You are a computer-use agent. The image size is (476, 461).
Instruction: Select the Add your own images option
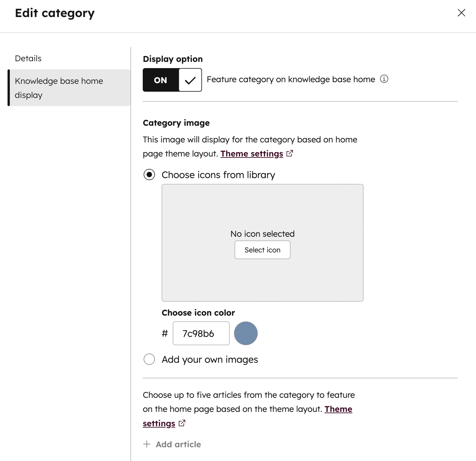pos(149,359)
